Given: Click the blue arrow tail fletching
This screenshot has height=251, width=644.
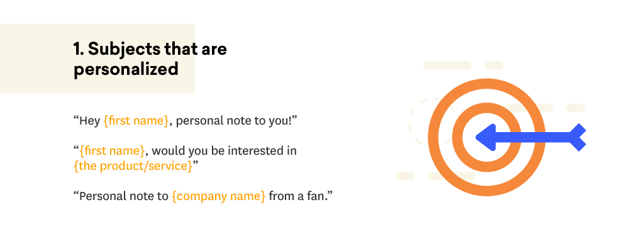Looking at the screenshot, I should click(x=578, y=137).
